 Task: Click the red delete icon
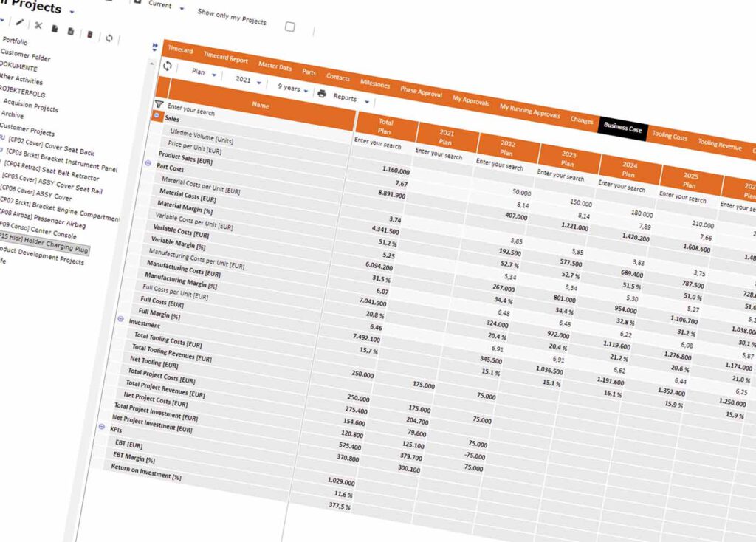pyautogui.click(x=89, y=34)
